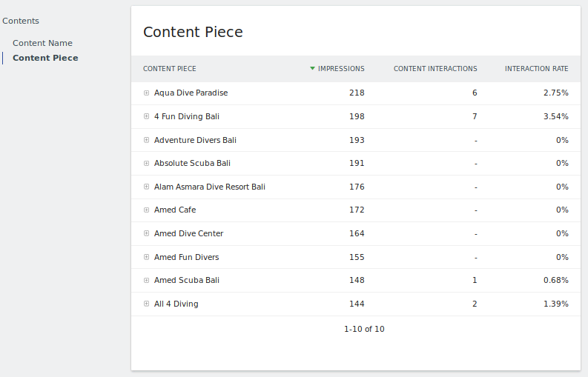Screen dimensions: 588x377
Task: Click the green sort arrow on Impressions
Action: point(313,69)
